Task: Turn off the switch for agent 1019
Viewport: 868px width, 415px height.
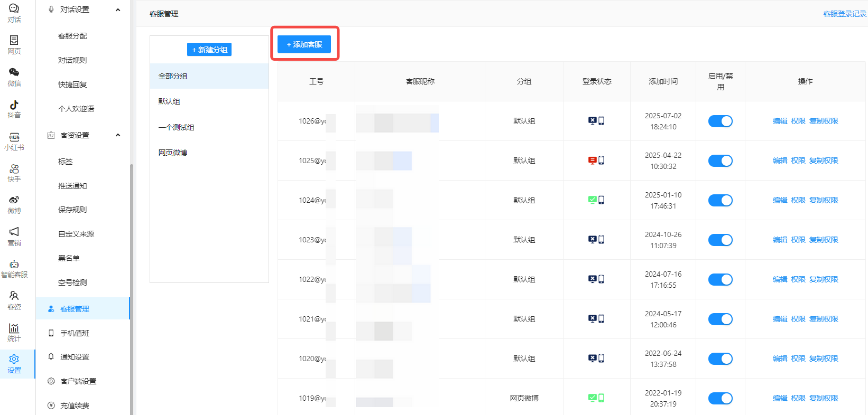Action: tap(720, 398)
